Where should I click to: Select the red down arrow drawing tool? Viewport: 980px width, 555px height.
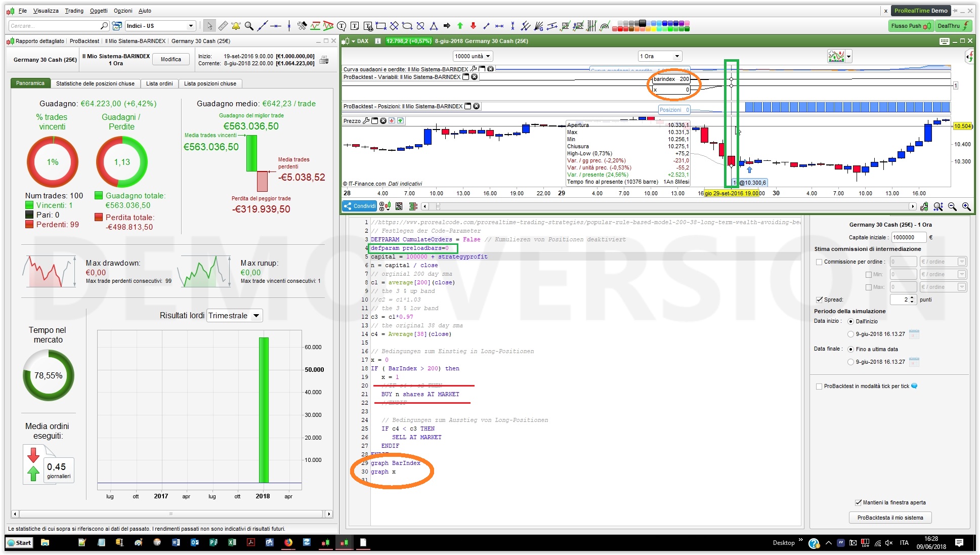pos(473,26)
